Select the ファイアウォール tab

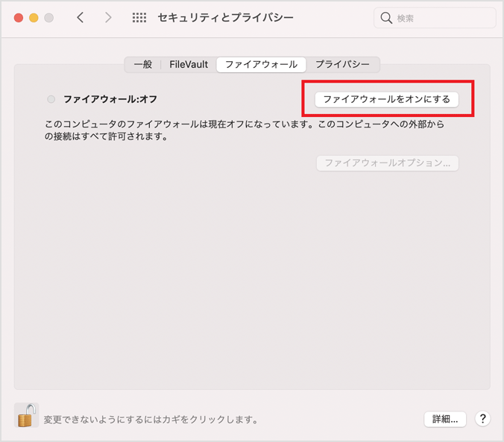coord(261,65)
